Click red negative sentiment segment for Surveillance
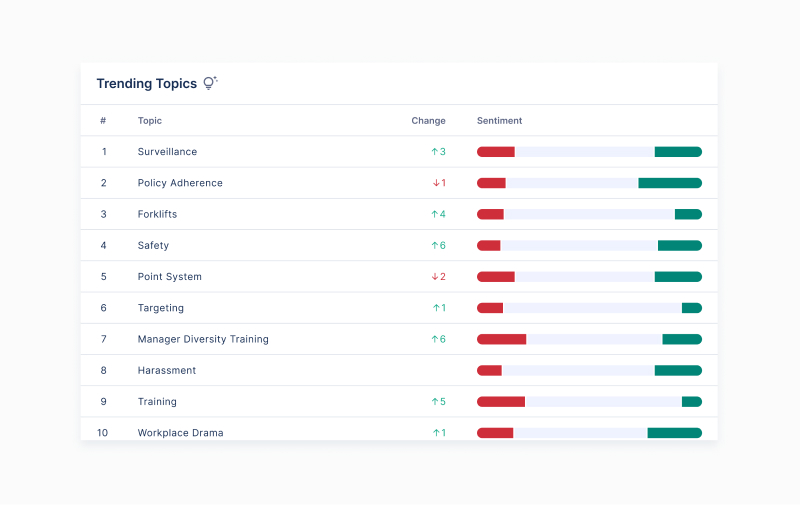 coord(495,152)
